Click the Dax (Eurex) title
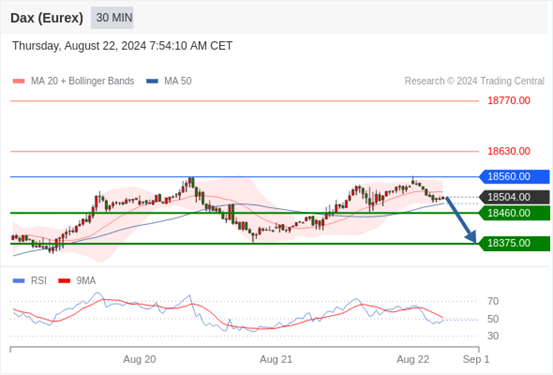 [47, 18]
